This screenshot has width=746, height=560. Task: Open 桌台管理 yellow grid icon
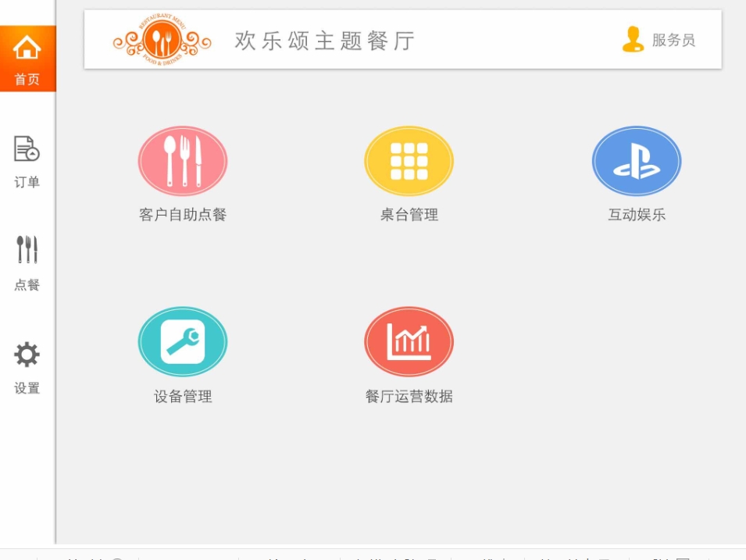point(409,161)
